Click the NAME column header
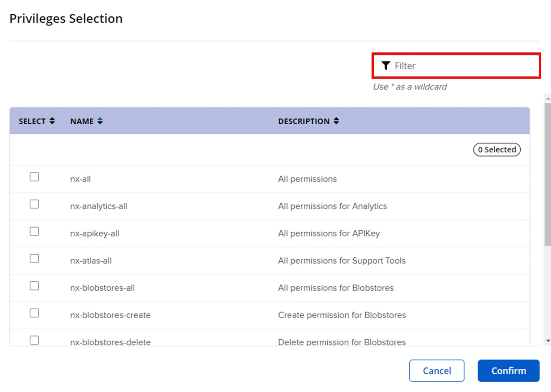 tap(82, 121)
